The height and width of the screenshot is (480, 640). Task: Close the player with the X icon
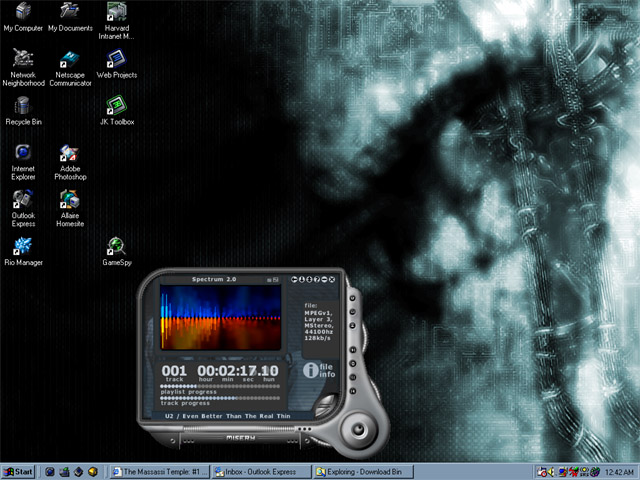point(332,279)
